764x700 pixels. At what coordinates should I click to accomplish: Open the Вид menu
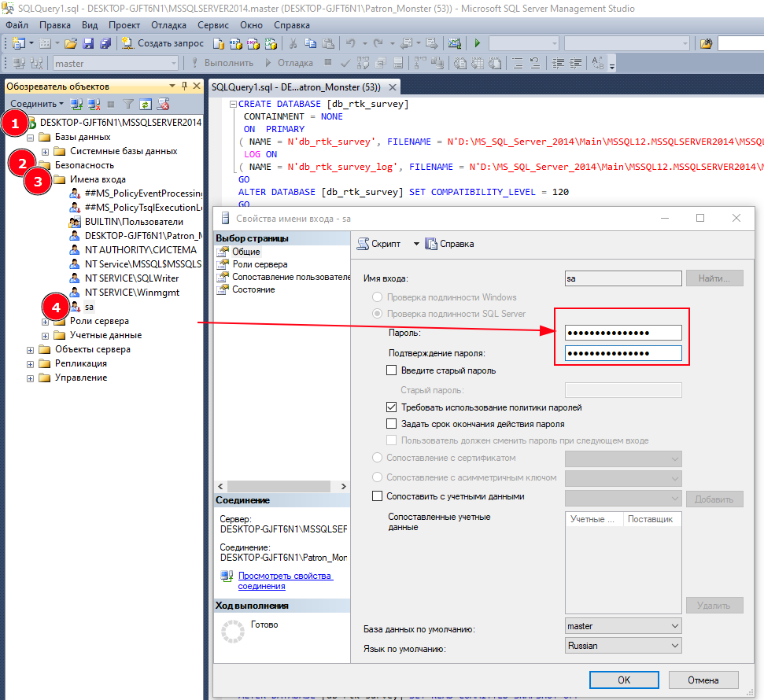90,25
